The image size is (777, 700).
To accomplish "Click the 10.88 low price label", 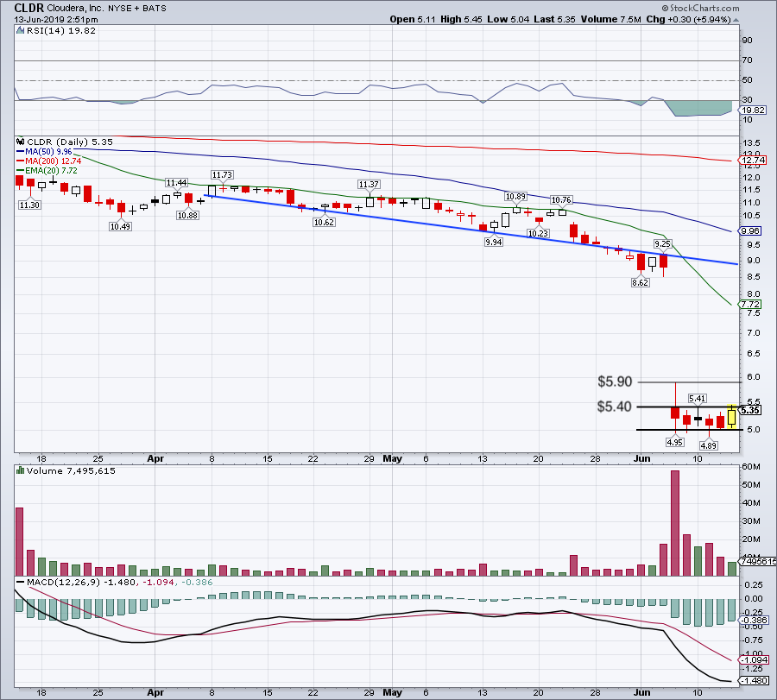I will tap(188, 216).
